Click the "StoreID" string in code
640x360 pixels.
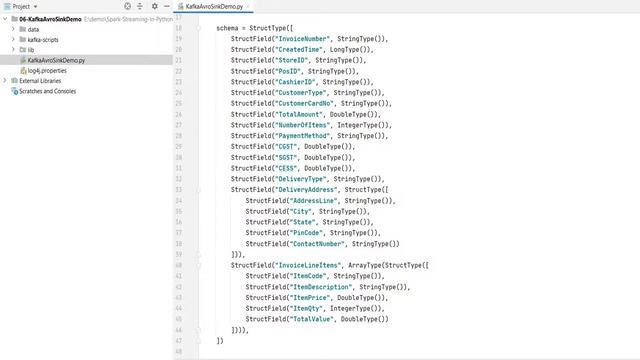tap(291, 60)
